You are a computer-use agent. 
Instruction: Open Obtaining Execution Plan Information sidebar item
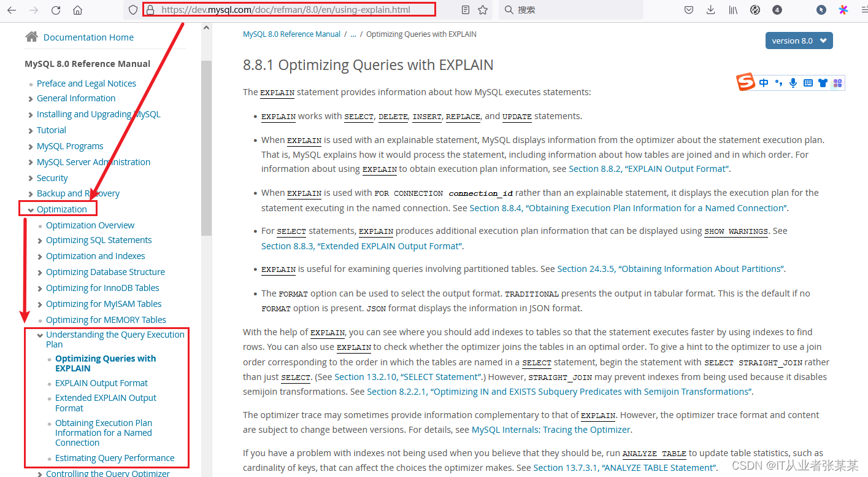[x=104, y=433]
